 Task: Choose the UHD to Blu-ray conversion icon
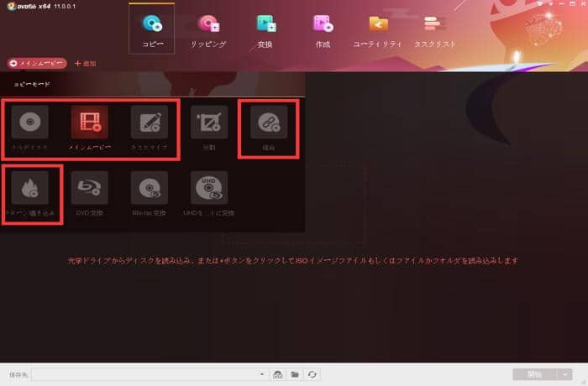tap(208, 189)
